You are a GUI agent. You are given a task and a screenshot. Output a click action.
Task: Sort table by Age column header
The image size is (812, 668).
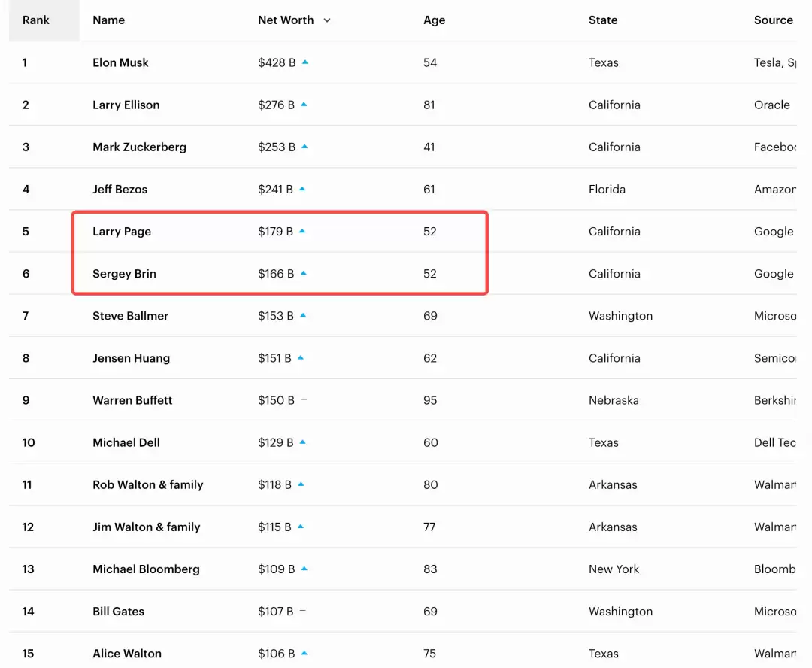pos(435,20)
